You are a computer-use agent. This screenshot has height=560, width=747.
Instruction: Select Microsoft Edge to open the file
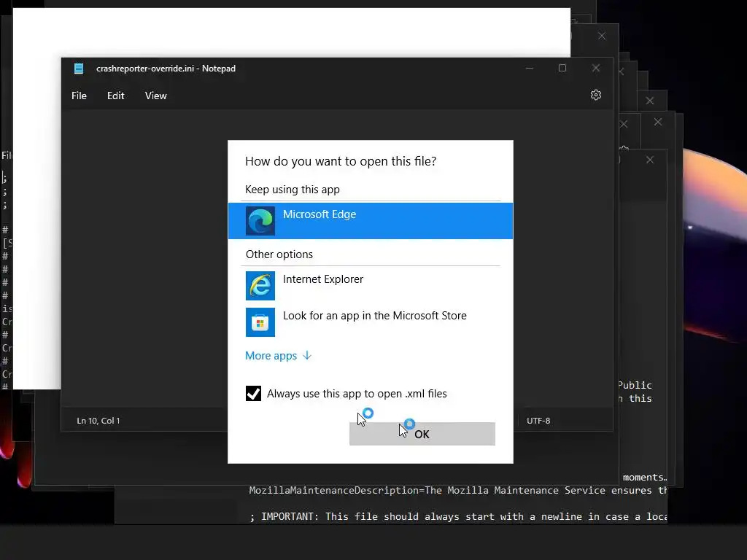pos(370,221)
